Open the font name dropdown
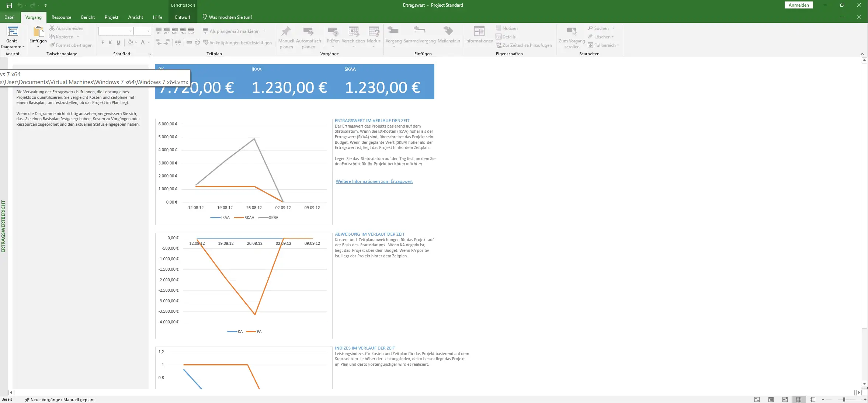 pos(131,31)
